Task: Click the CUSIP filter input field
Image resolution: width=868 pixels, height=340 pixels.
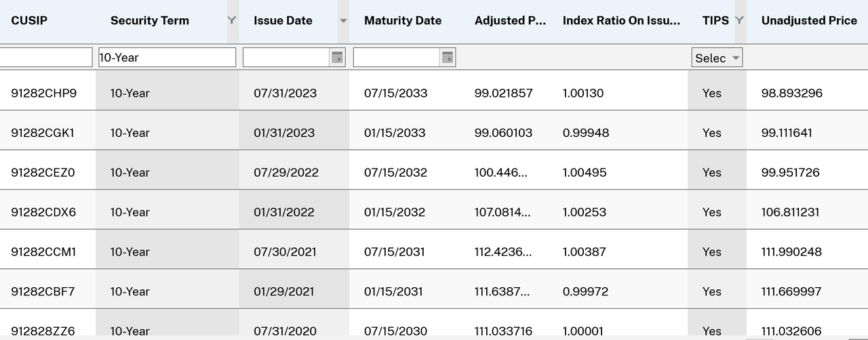Action: coord(45,58)
